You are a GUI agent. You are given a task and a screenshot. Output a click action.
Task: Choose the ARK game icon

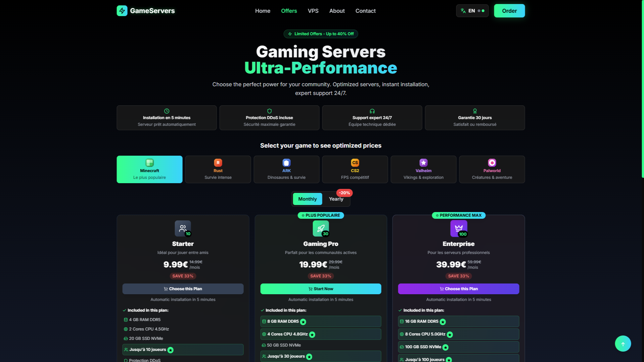coord(286,163)
